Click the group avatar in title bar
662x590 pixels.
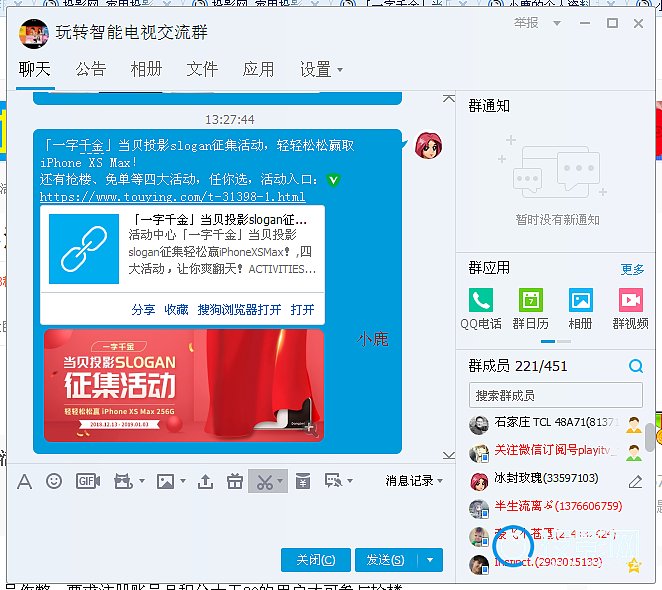pos(34,33)
